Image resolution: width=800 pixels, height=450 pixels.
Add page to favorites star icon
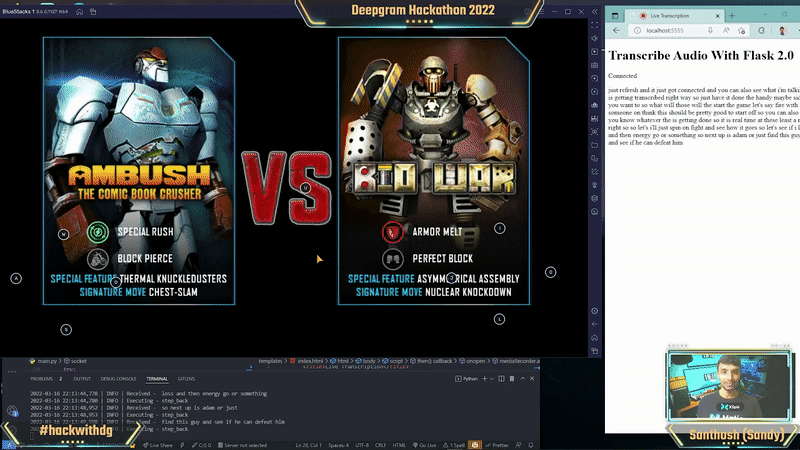click(742, 31)
